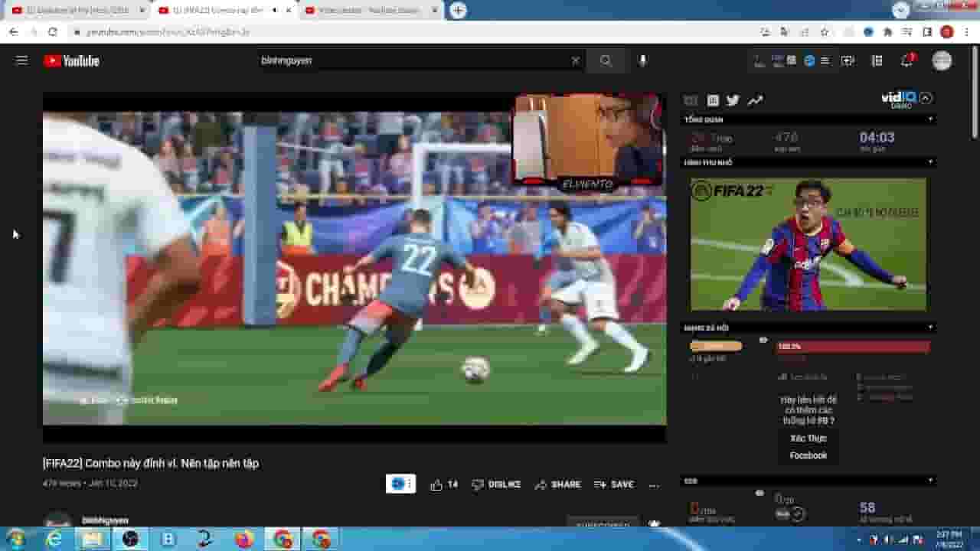Open OBS Studio from the taskbar

point(130,539)
